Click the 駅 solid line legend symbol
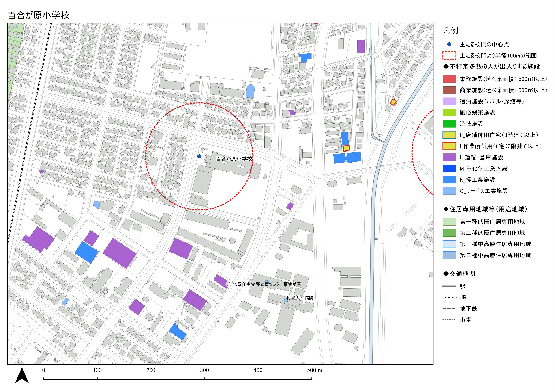 (x=449, y=286)
